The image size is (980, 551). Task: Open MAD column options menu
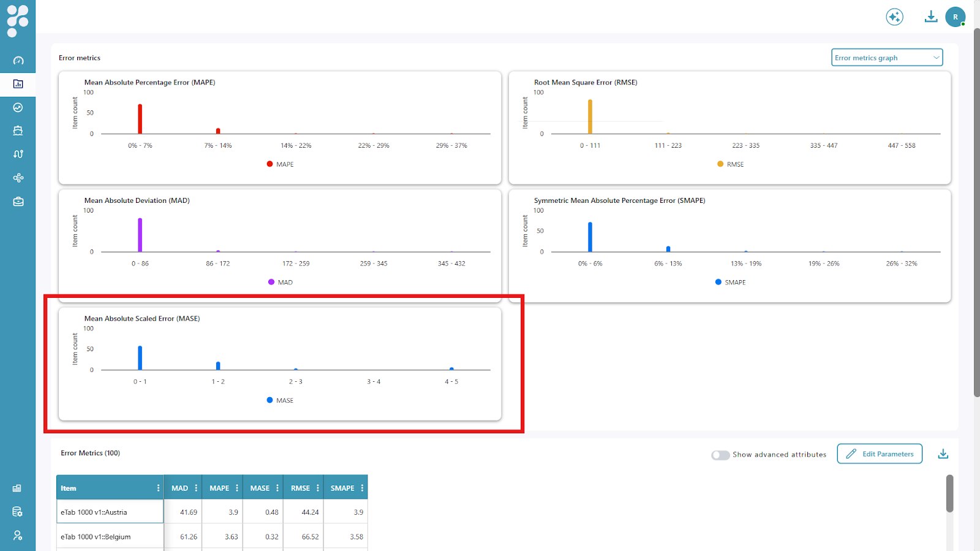[x=196, y=488]
